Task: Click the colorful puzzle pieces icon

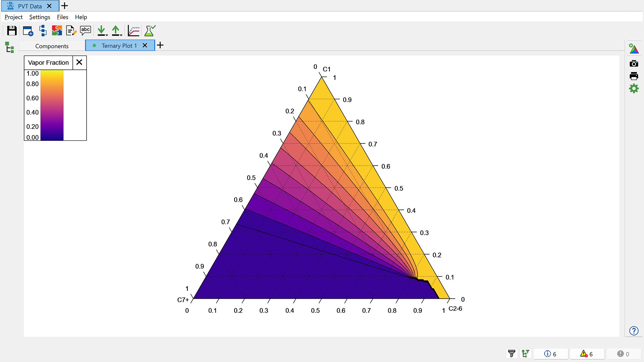Action: click(x=57, y=31)
